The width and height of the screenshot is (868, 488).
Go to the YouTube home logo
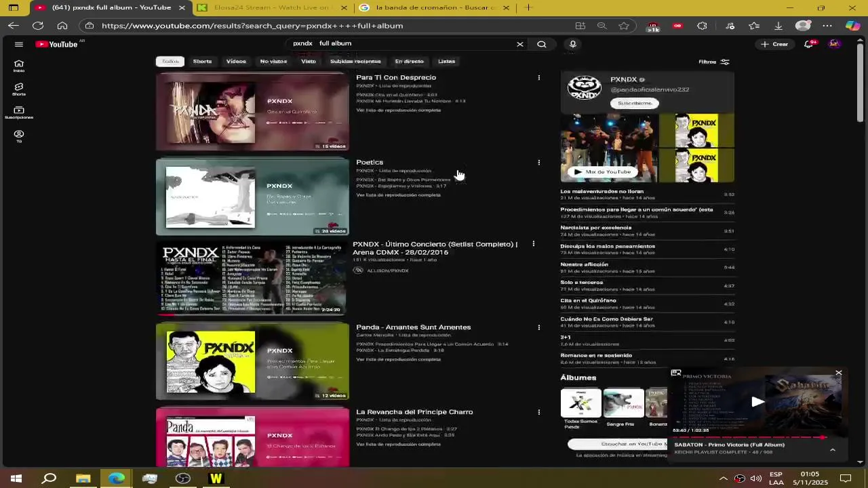(x=57, y=44)
